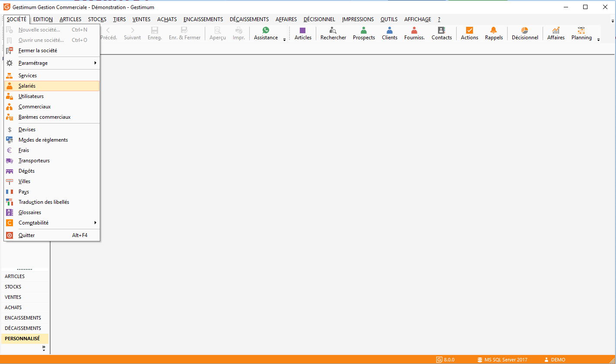
Task: Choose Traduction des libellés entry
Action: (x=52, y=202)
